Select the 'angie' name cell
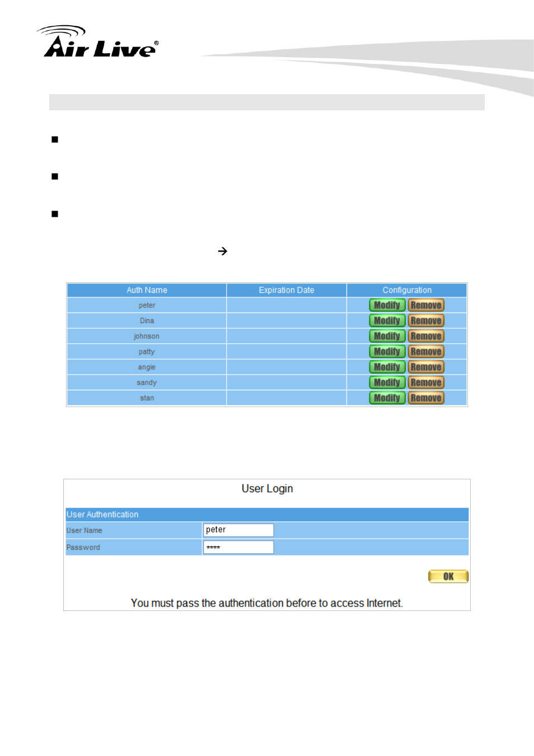This screenshot has height=756, width=534. tap(147, 367)
